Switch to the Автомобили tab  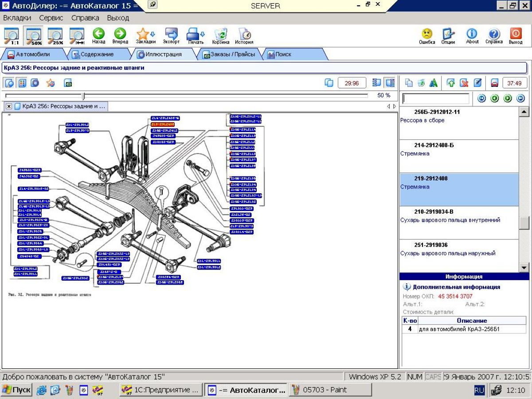pyautogui.click(x=33, y=55)
